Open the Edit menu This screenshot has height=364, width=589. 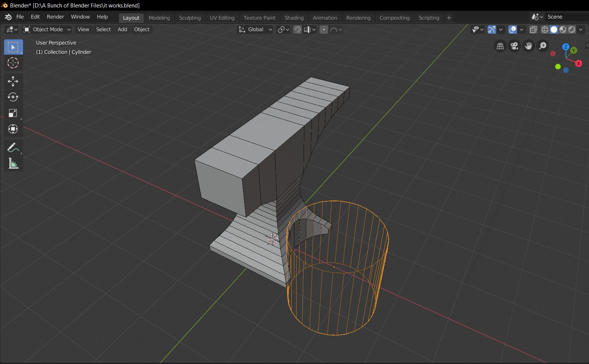[x=35, y=17]
